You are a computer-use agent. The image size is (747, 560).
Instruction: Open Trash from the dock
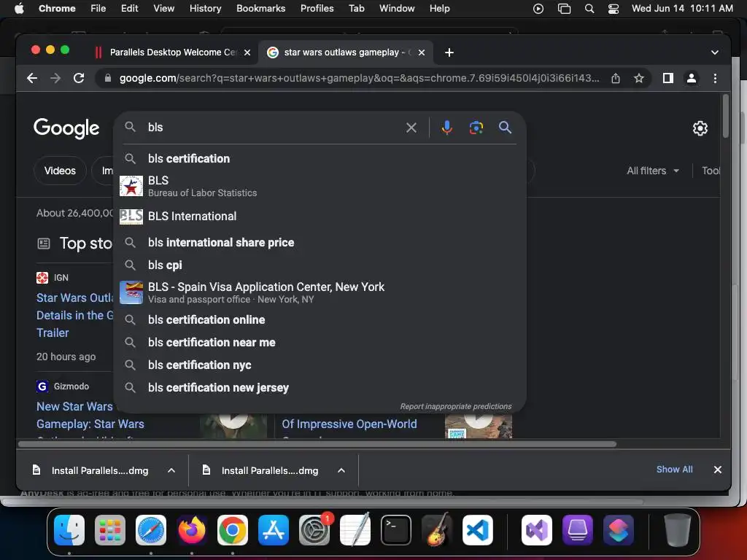(x=678, y=529)
